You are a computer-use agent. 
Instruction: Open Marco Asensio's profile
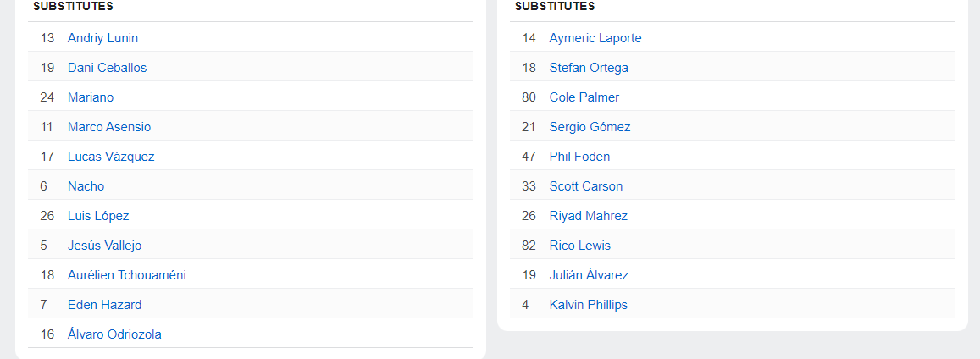click(109, 127)
